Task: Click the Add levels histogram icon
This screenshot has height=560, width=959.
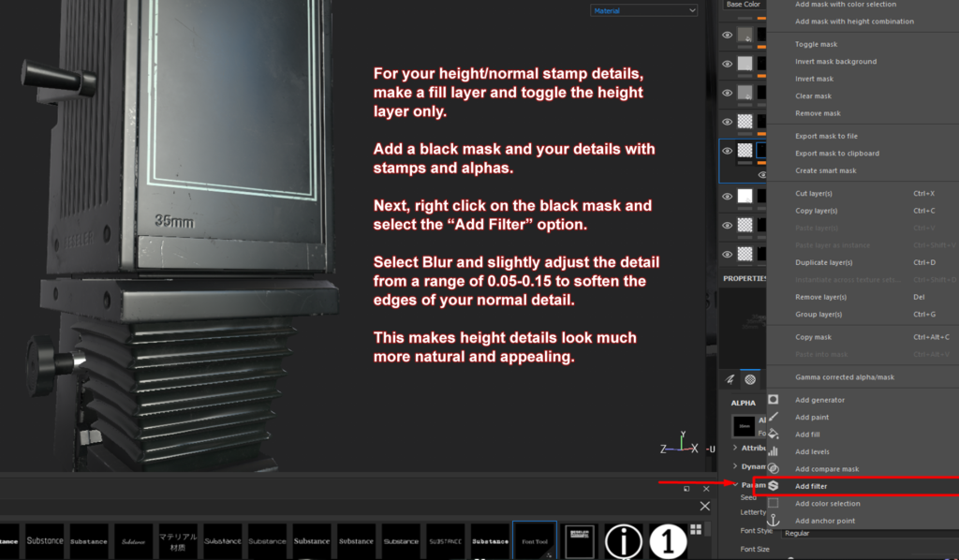Action: point(772,451)
